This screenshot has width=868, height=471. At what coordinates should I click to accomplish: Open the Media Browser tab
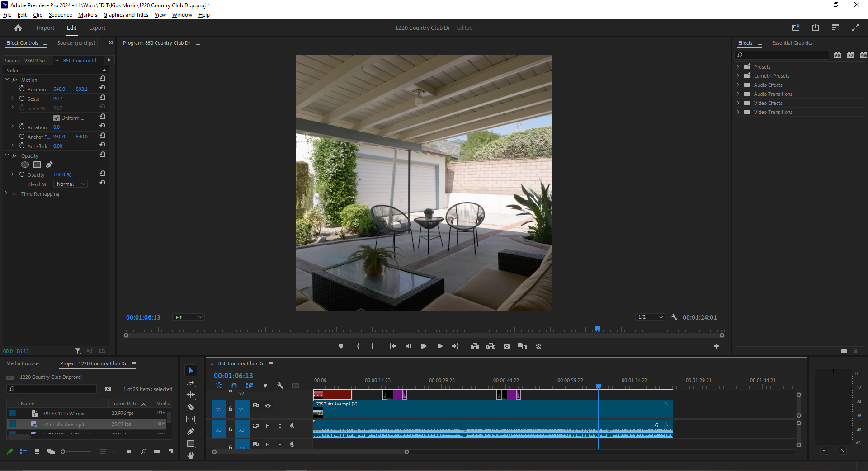(x=24, y=363)
